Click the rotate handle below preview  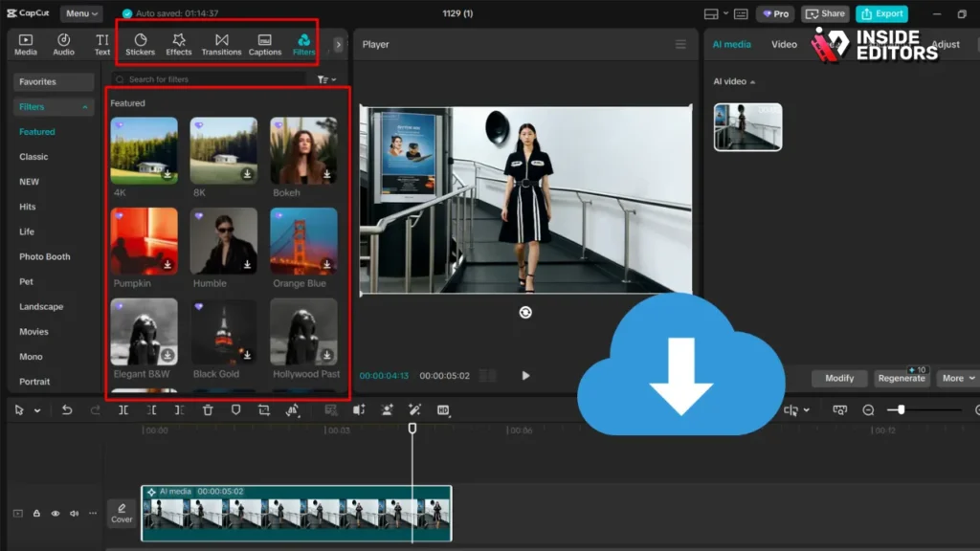coord(525,313)
